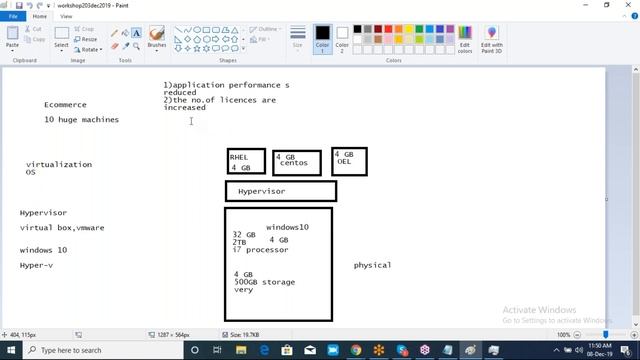Choose the Line shape
This screenshot has height=360, width=640.
(178, 30)
